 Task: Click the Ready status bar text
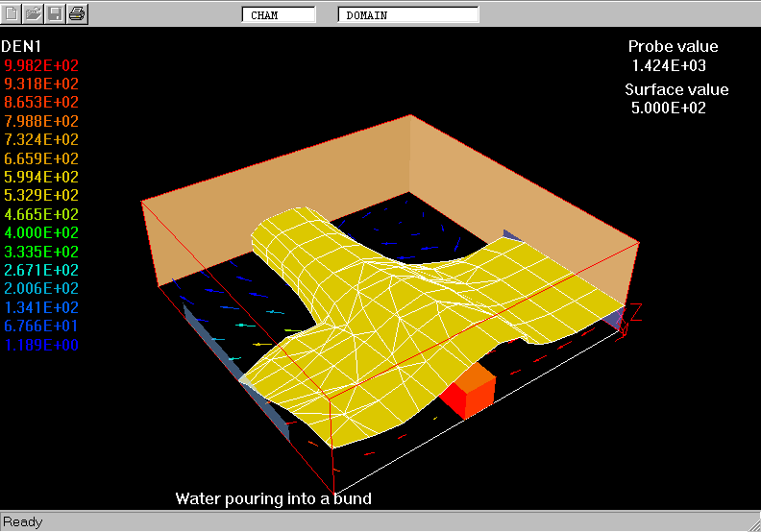[x=22, y=522]
